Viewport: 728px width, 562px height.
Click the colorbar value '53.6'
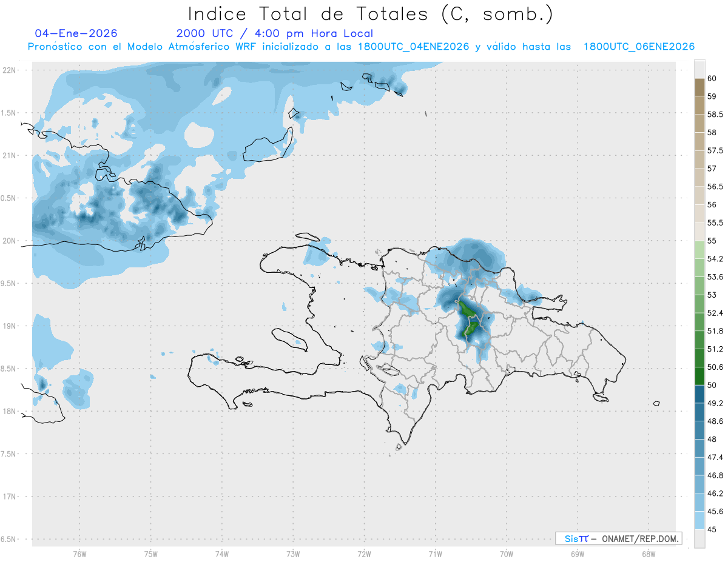coord(715,276)
